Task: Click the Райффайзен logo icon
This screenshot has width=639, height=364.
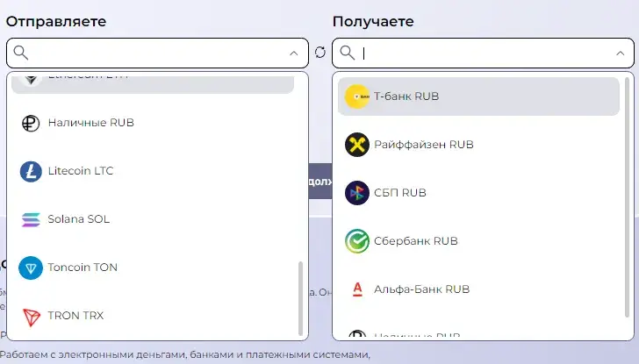Action: point(357,145)
